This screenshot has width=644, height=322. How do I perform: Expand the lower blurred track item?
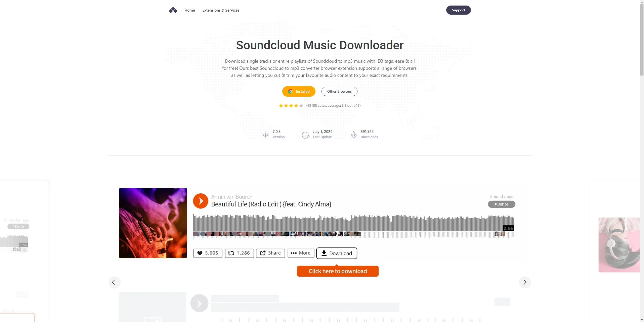point(198,303)
